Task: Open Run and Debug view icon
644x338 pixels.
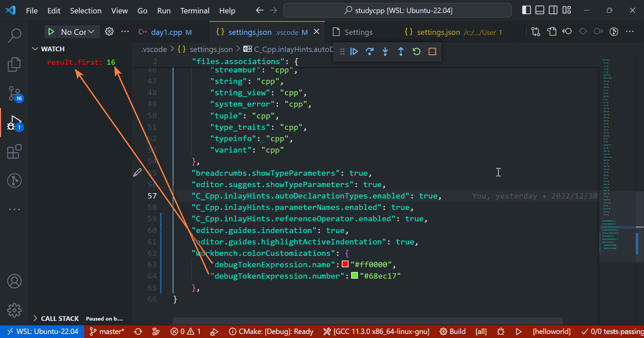Action: pyautogui.click(x=14, y=123)
